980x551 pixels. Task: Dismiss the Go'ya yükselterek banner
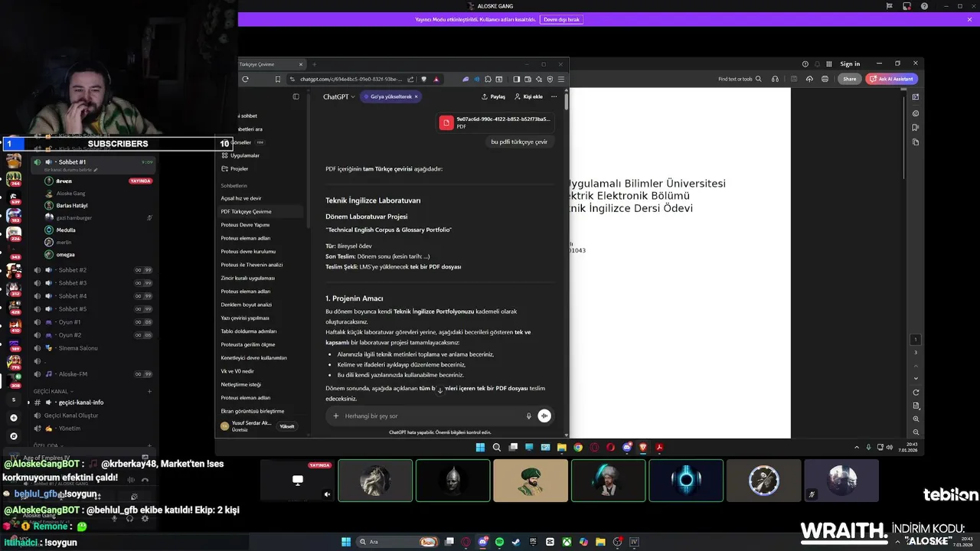coord(416,96)
